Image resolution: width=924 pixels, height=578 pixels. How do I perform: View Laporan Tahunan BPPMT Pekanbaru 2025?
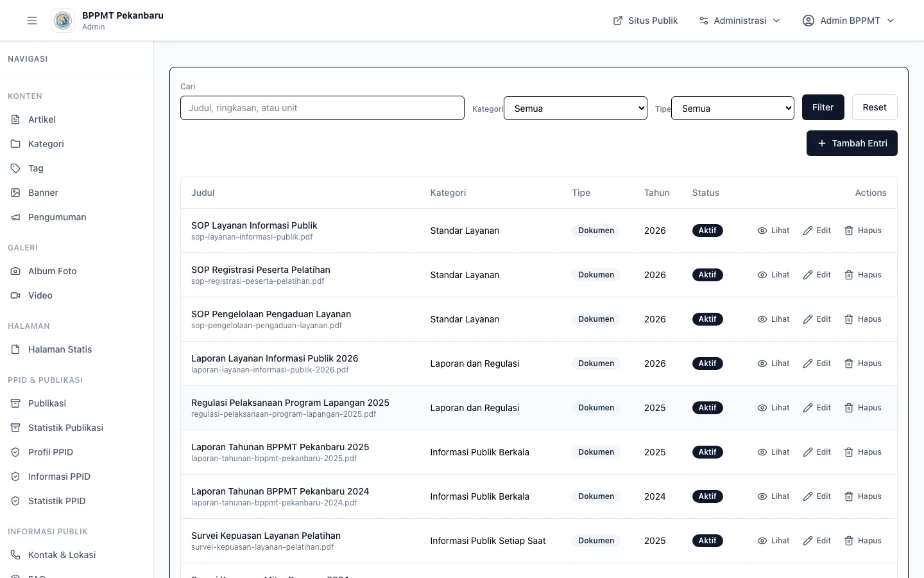click(773, 452)
